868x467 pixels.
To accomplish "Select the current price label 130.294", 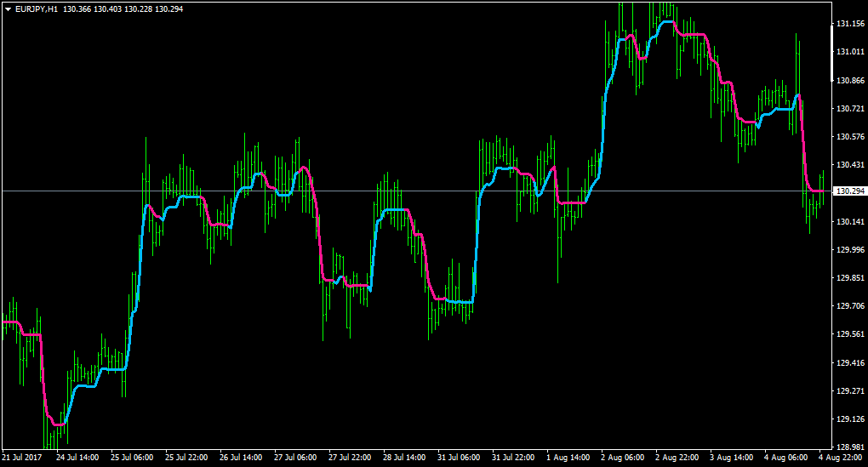I will [x=850, y=191].
